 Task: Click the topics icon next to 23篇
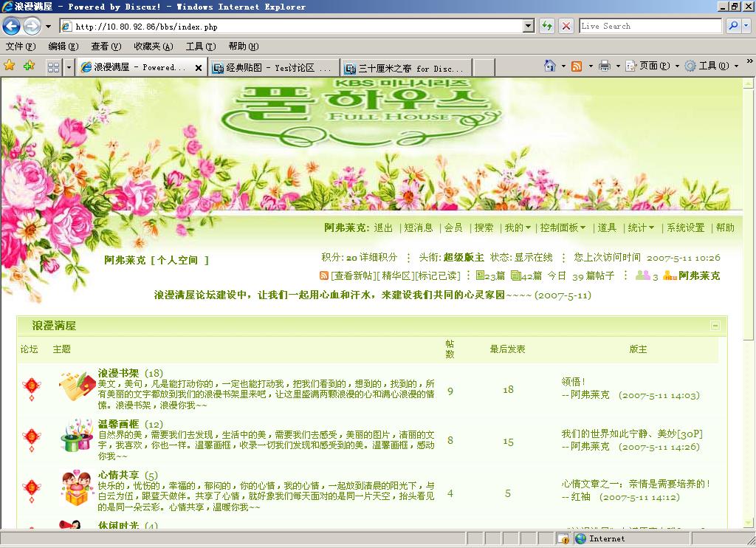coord(480,275)
